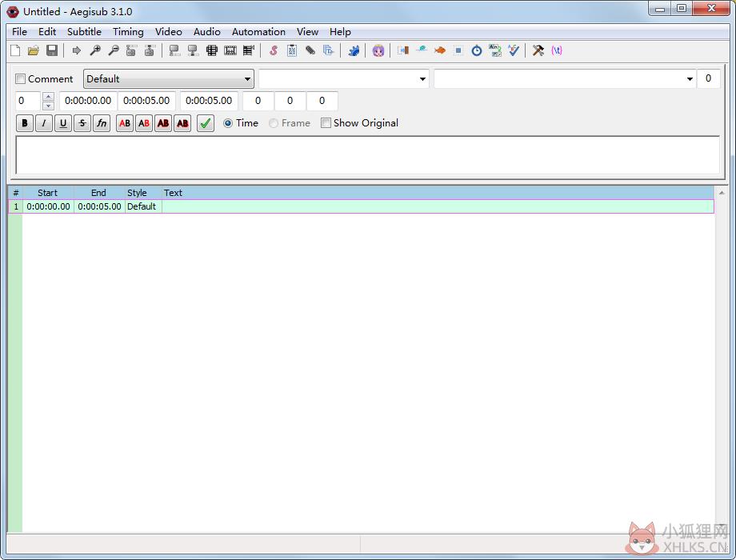Toggle underline formatting button
This screenshot has width=736, height=560.
coord(63,123)
